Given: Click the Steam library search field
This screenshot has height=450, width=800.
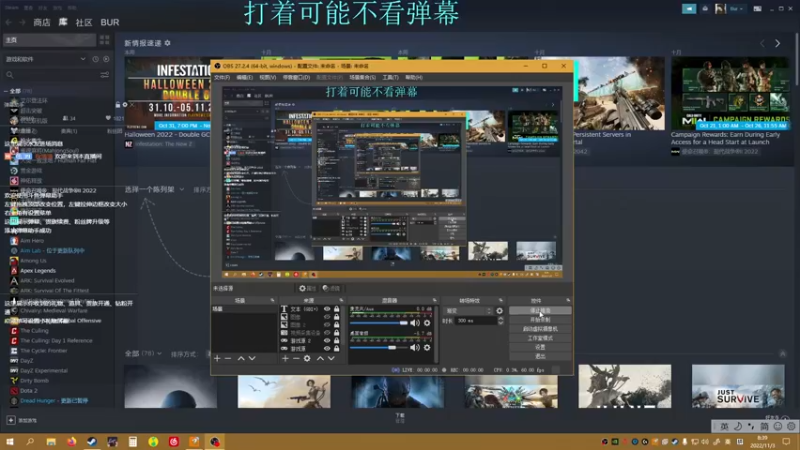Looking at the screenshot, I should coord(52,75).
